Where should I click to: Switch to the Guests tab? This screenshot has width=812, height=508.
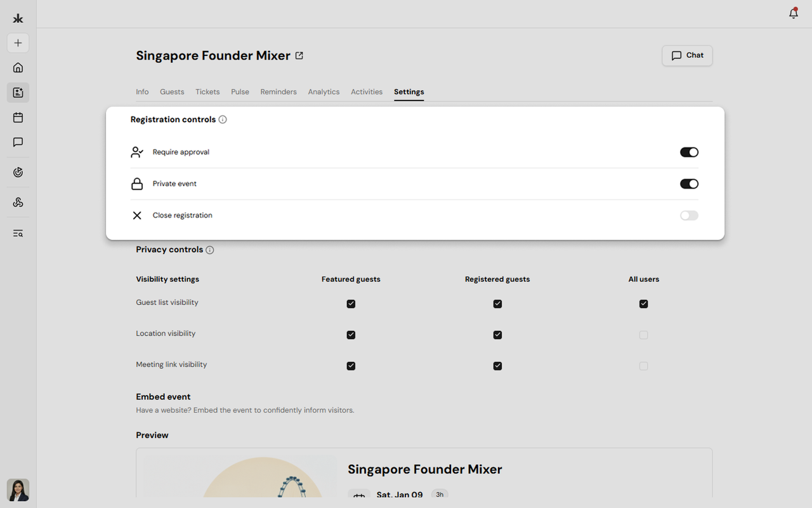(172, 92)
